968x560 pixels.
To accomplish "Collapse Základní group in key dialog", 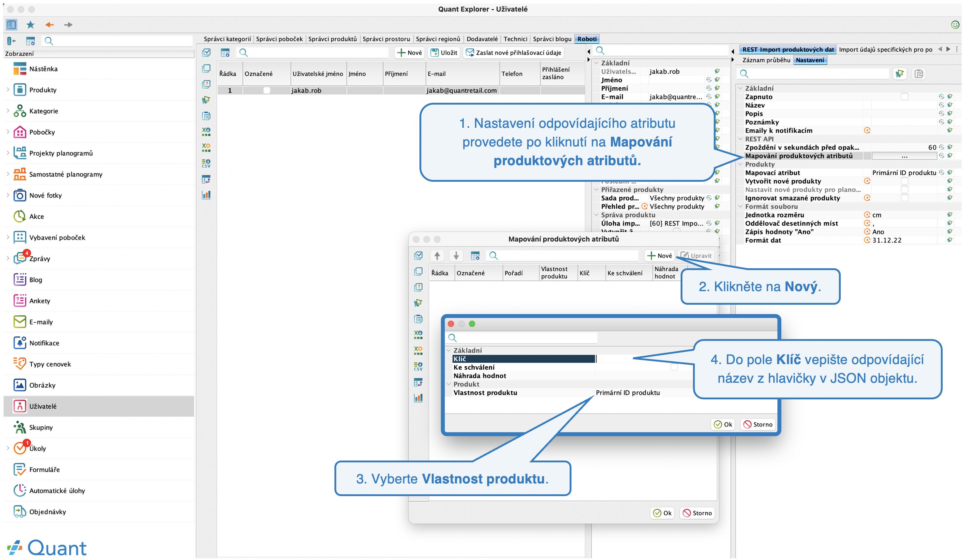I will (x=448, y=351).
